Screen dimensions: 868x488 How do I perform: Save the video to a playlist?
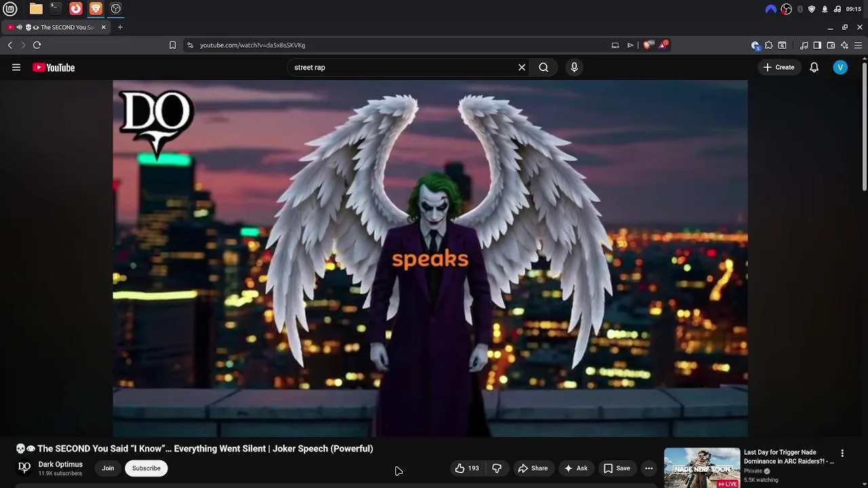(x=617, y=468)
